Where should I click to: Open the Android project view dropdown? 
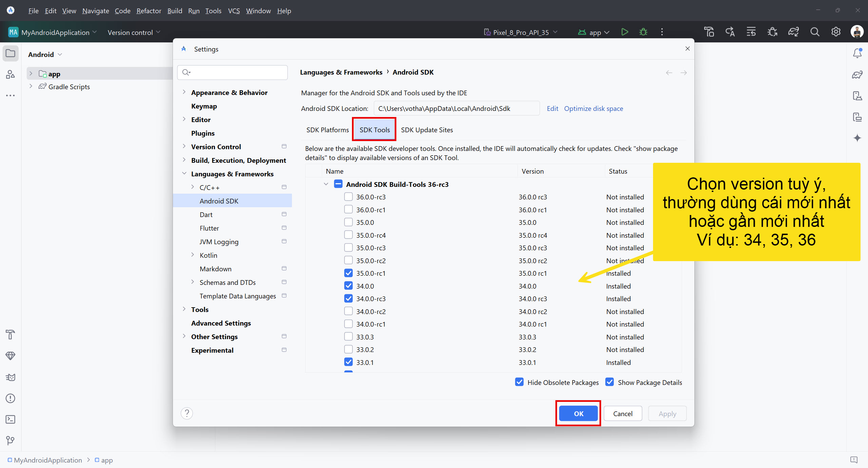coord(45,55)
